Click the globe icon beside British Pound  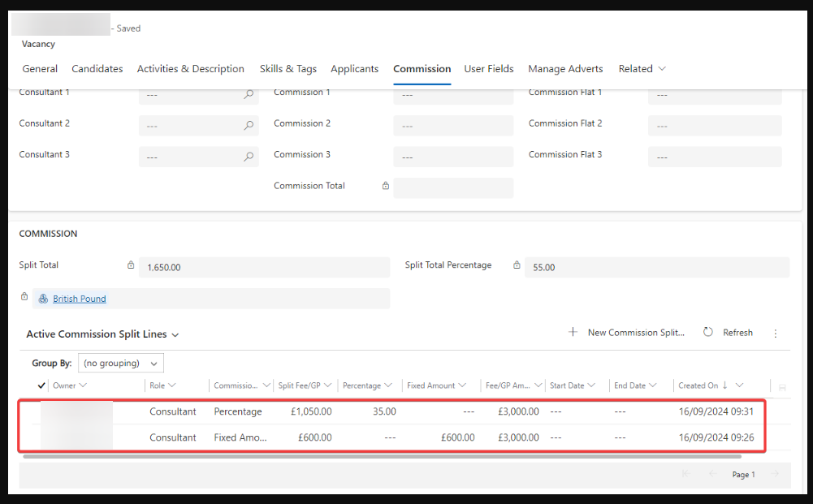click(42, 298)
